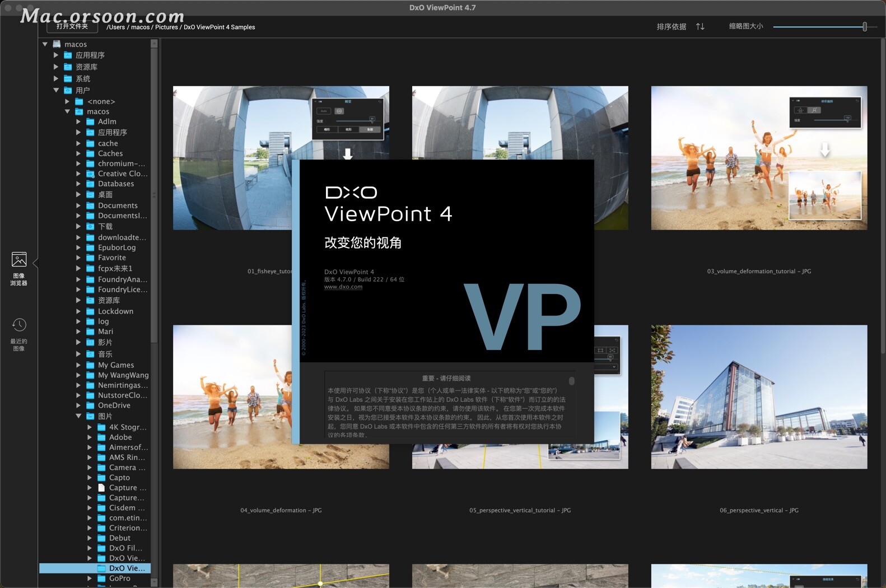Collapse the 图片 folder arrow
This screenshot has width=886, height=588.
tap(78, 416)
